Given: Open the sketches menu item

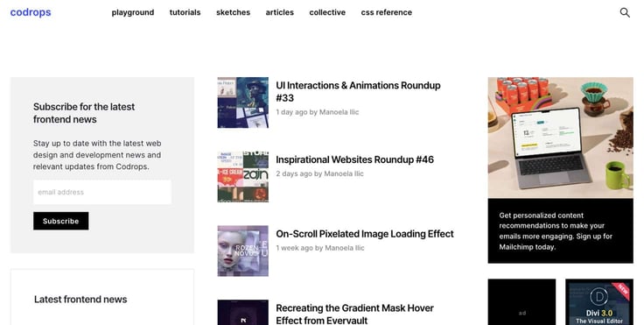Looking at the screenshot, I should tap(233, 12).
